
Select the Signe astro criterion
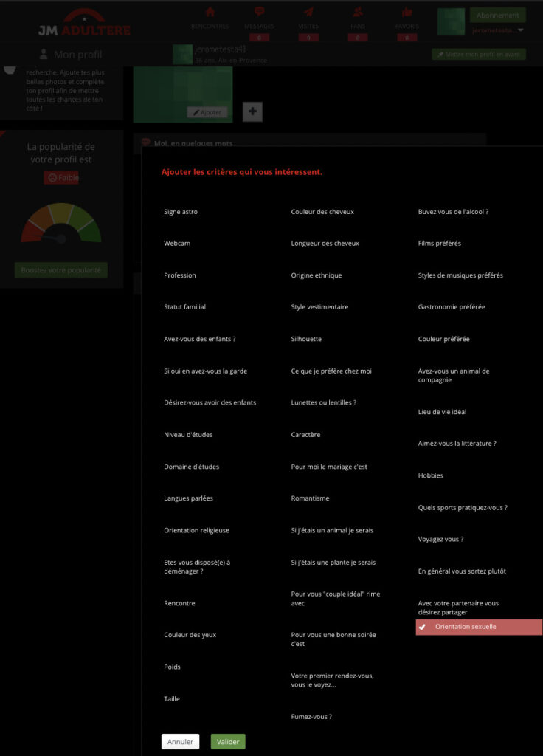tap(181, 212)
